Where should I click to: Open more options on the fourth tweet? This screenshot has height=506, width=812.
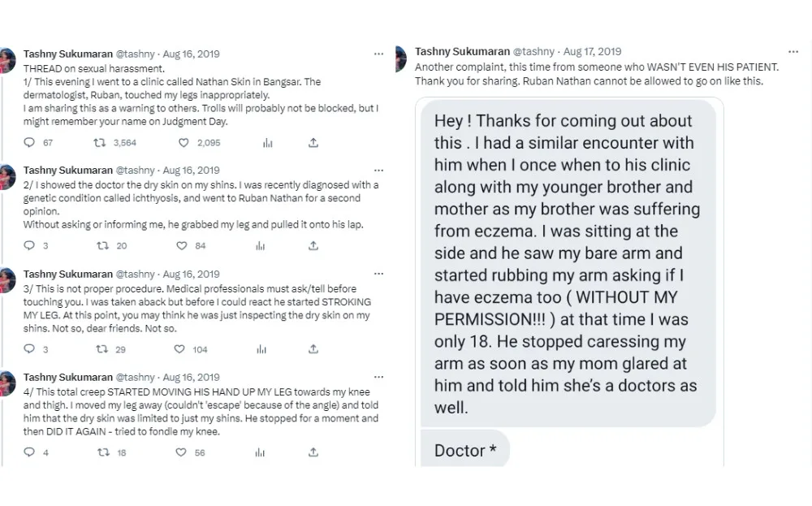tap(378, 377)
